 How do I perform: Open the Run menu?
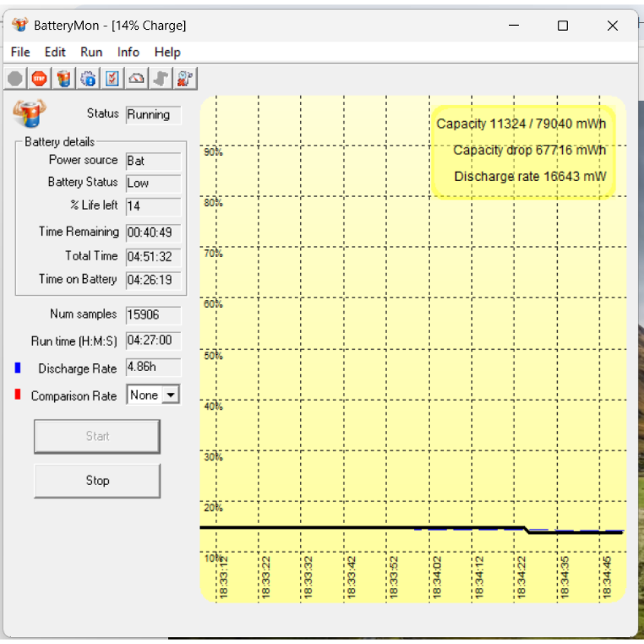point(91,52)
